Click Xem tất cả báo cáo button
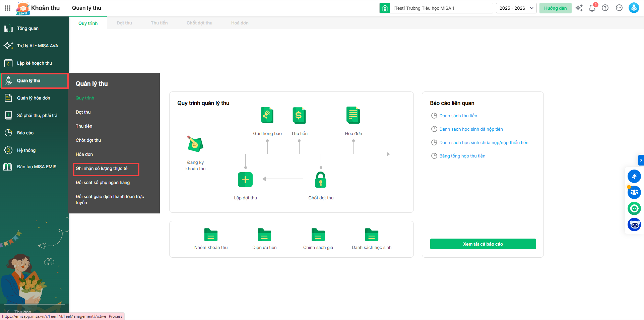Screen dimensions: 644x320 [483, 244]
